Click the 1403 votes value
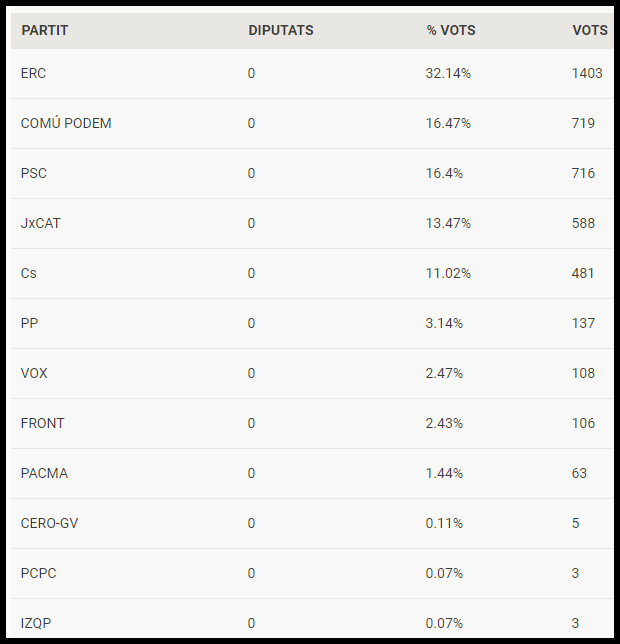 pyautogui.click(x=587, y=74)
